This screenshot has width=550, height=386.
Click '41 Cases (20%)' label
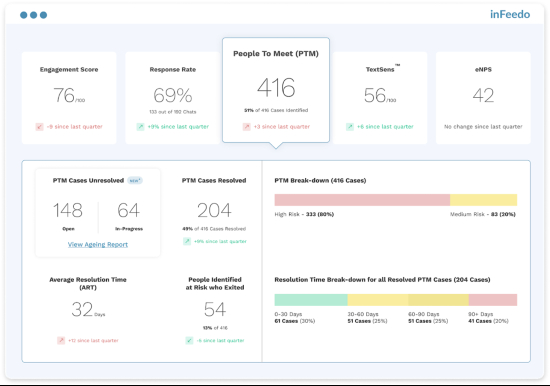point(488,321)
